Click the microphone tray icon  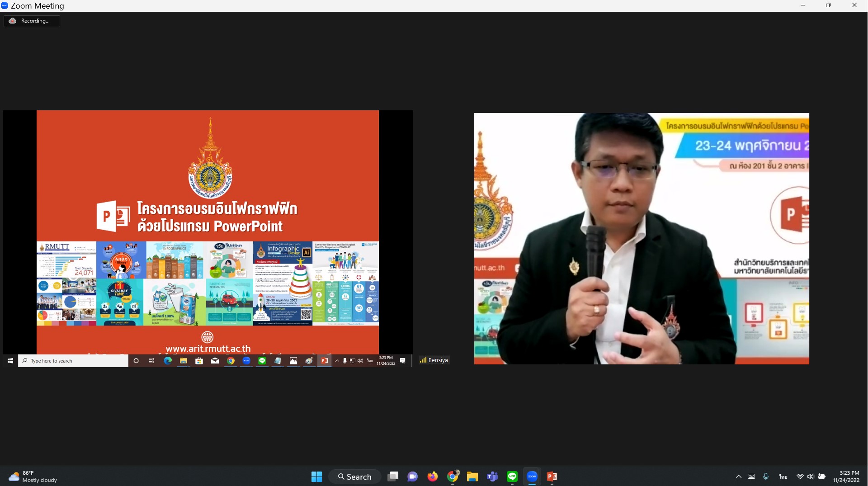(x=766, y=477)
